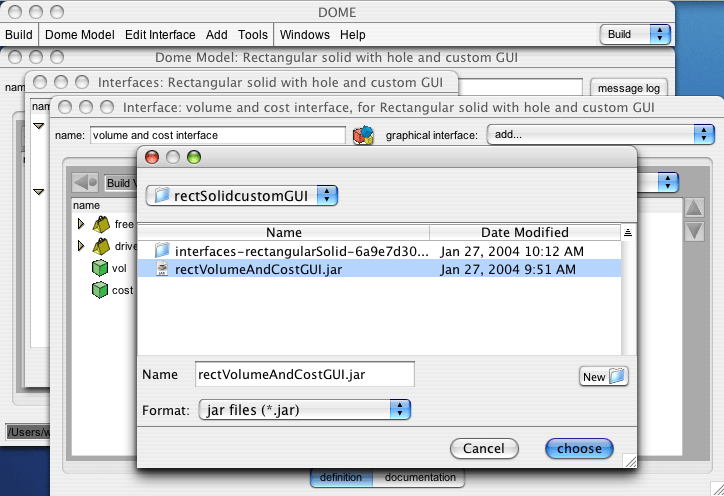Viewport: 724px width, 496px height.
Task: Select the rectVolumeAndCostGUI.jar row
Action: coord(379,269)
